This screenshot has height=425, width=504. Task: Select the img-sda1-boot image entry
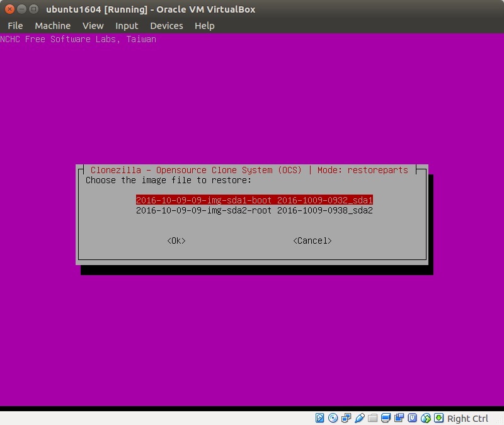coord(255,200)
